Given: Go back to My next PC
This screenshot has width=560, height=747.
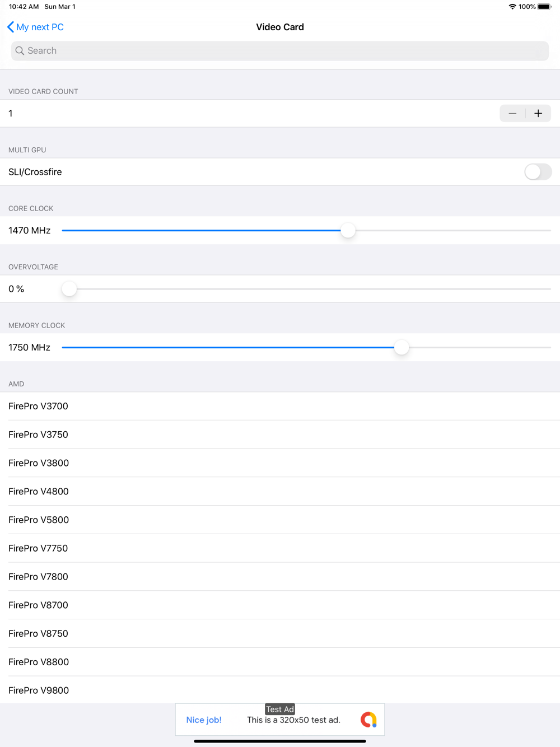Looking at the screenshot, I should (x=35, y=27).
